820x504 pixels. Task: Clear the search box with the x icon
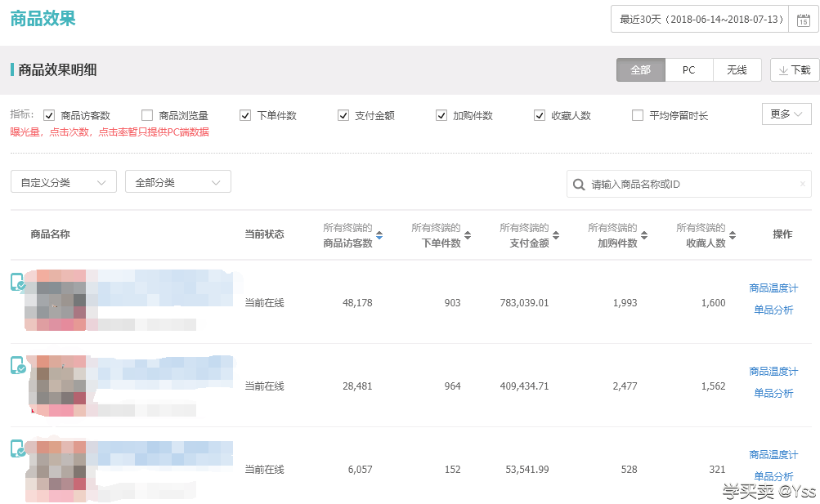pos(802,184)
